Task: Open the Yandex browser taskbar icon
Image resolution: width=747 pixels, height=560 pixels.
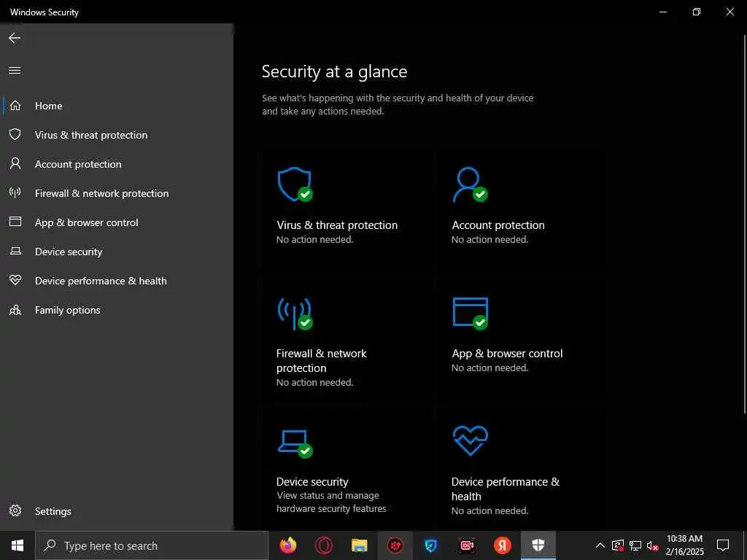Action: point(502,545)
